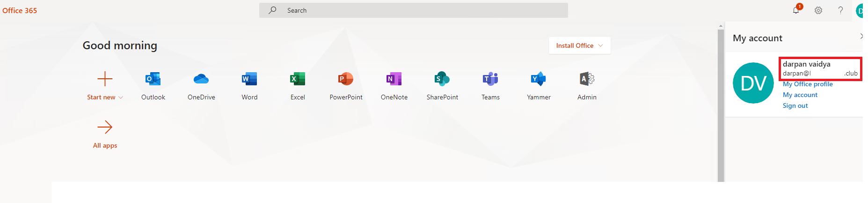
Task: Open the My account link
Action: pos(800,95)
